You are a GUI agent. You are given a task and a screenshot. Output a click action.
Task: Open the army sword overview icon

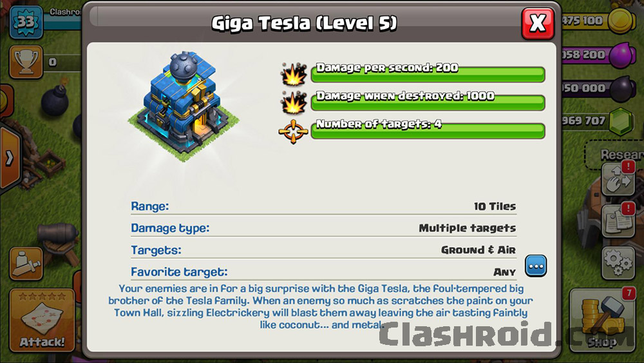(x=26, y=264)
